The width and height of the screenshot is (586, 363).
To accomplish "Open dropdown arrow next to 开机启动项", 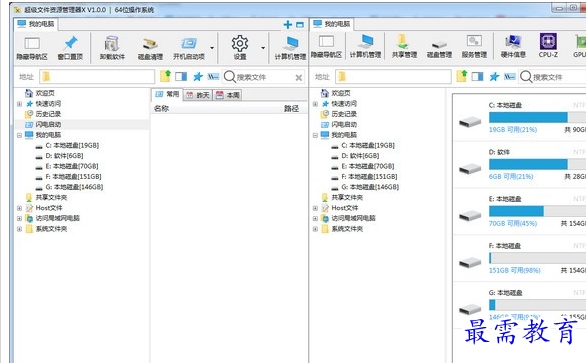I will pyautogui.click(x=212, y=48).
